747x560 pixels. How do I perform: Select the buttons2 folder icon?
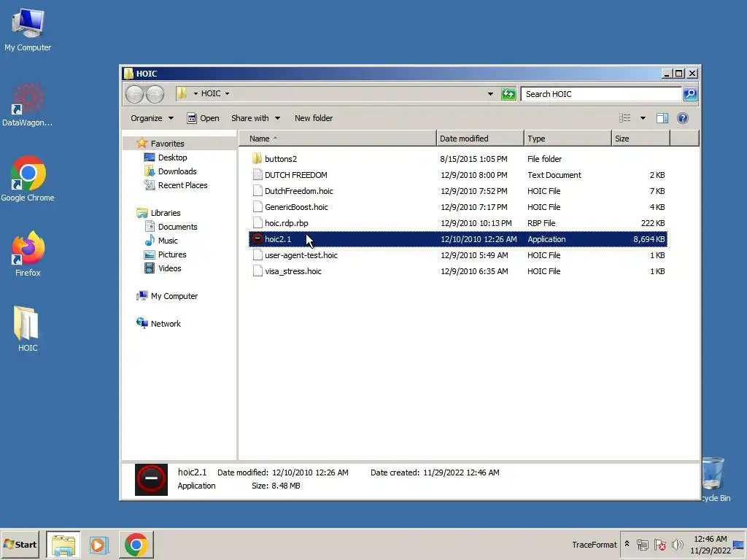258,158
